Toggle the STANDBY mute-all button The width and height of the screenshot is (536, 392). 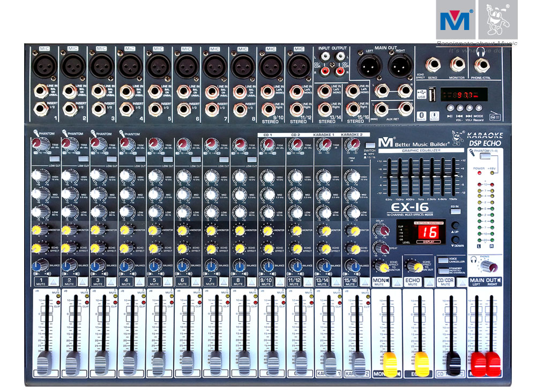(443, 270)
